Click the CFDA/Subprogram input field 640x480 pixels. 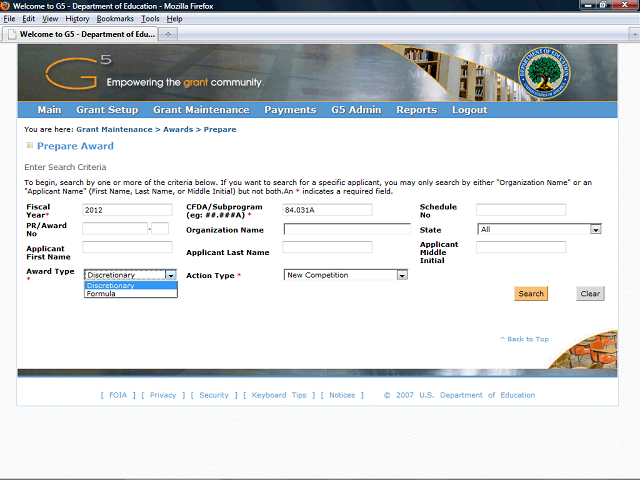pos(327,210)
